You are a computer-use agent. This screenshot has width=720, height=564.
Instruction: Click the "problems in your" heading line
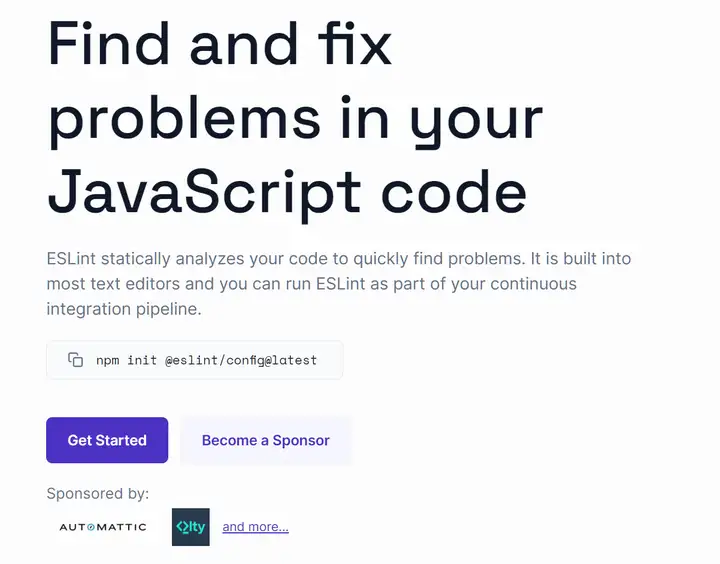pos(295,118)
